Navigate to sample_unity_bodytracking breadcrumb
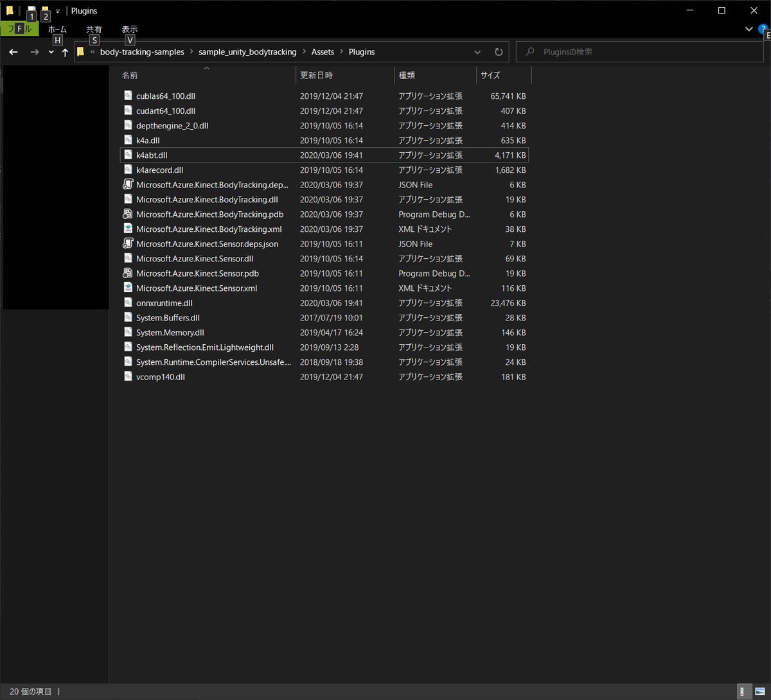The width and height of the screenshot is (771, 700). (x=247, y=52)
